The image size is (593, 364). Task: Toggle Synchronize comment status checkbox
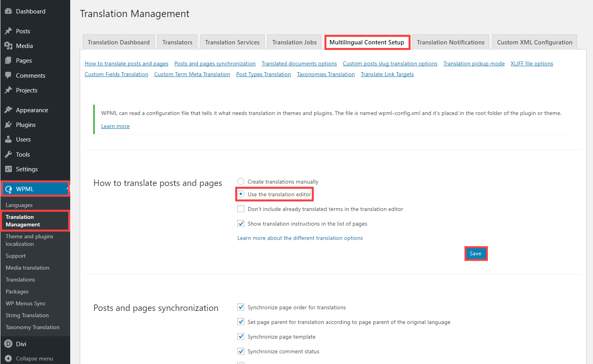241,351
